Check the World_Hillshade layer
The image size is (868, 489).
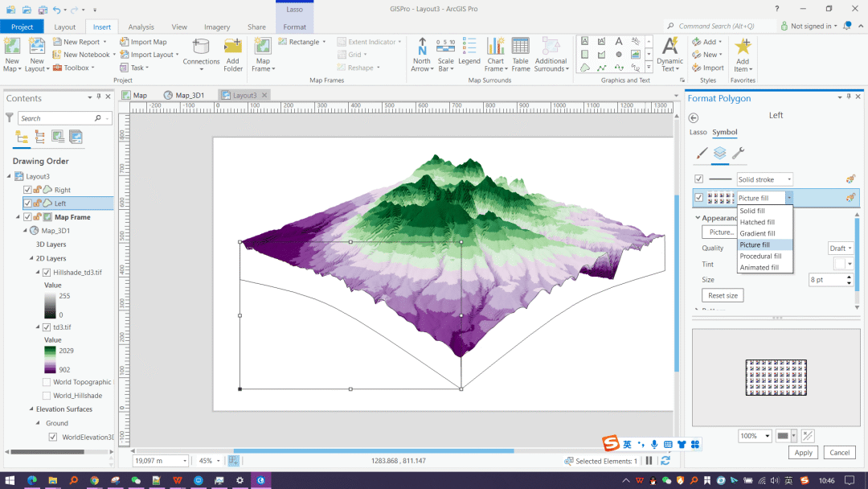[47, 396]
